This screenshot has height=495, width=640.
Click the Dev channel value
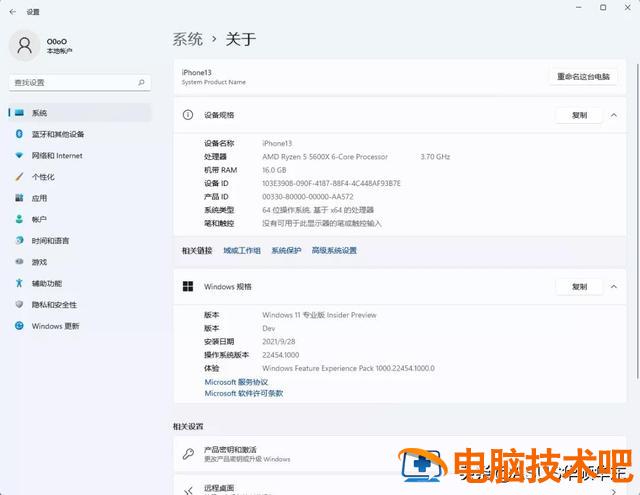point(269,329)
